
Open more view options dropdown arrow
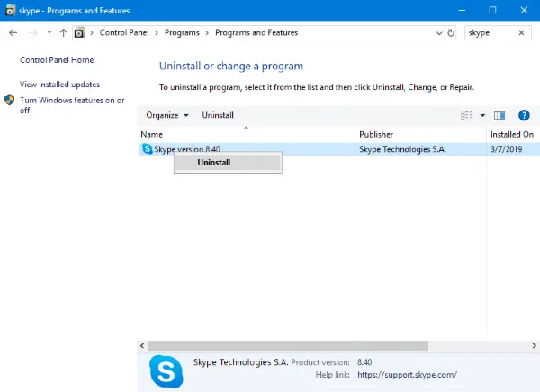tap(482, 115)
